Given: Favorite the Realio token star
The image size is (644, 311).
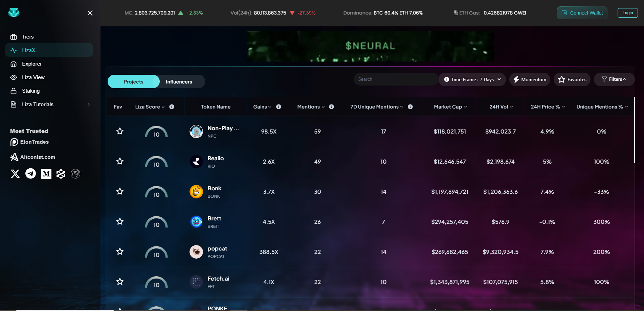Looking at the screenshot, I should (120, 161).
